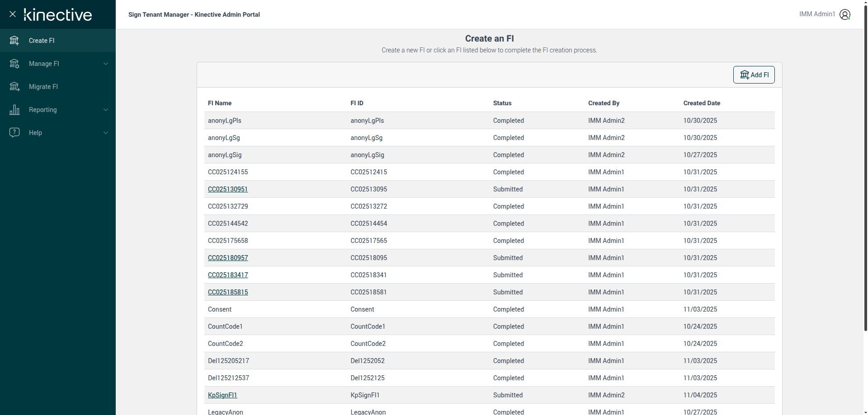The image size is (868, 415).
Task: Expand the Manage FI submenu chevron
Action: click(x=106, y=64)
